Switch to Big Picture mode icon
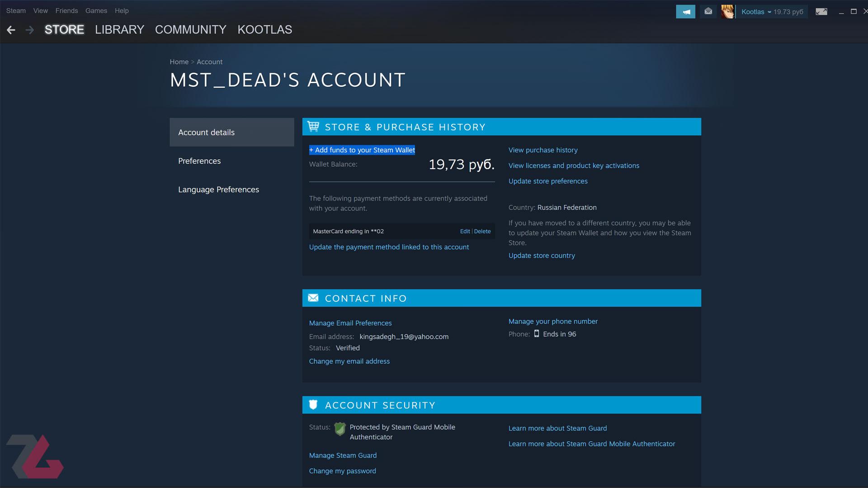868x488 pixels. tap(821, 12)
